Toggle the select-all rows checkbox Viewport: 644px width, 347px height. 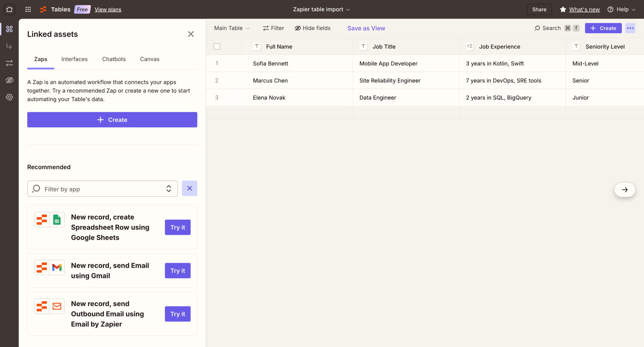click(217, 46)
